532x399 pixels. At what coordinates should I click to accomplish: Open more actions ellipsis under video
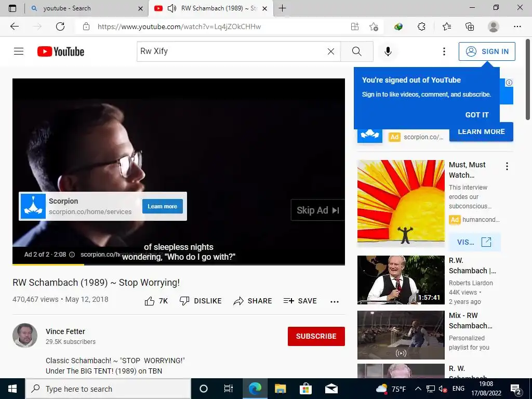[335, 302]
